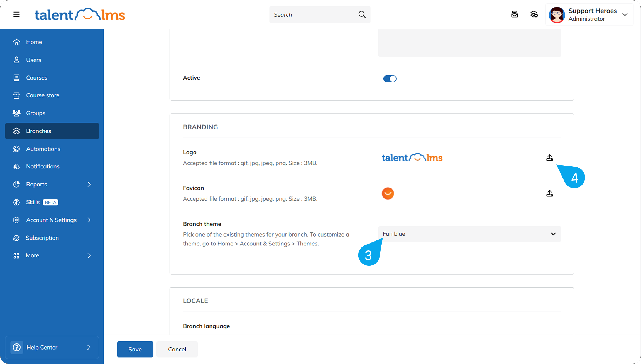Click the Branch theme label
641x364 pixels.
pos(202,224)
